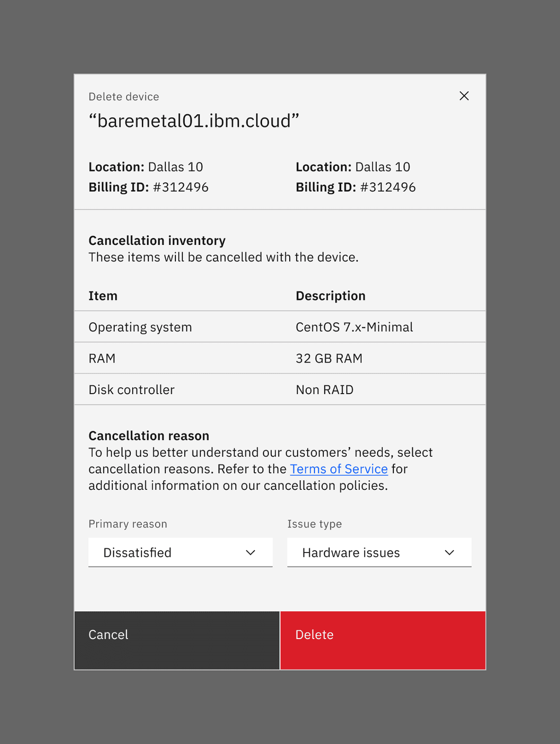Open the Terms of Service link
This screenshot has width=560, height=744.
point(339,469)
